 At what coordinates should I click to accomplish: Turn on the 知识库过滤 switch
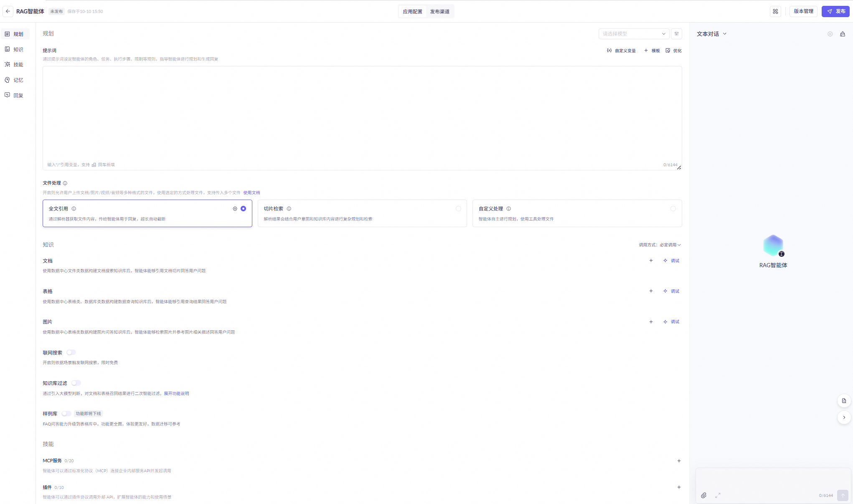click(76, 383)
